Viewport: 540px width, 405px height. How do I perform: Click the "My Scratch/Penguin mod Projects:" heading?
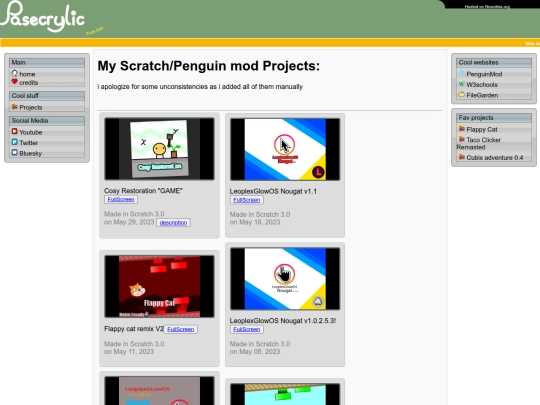click(209, 66)
